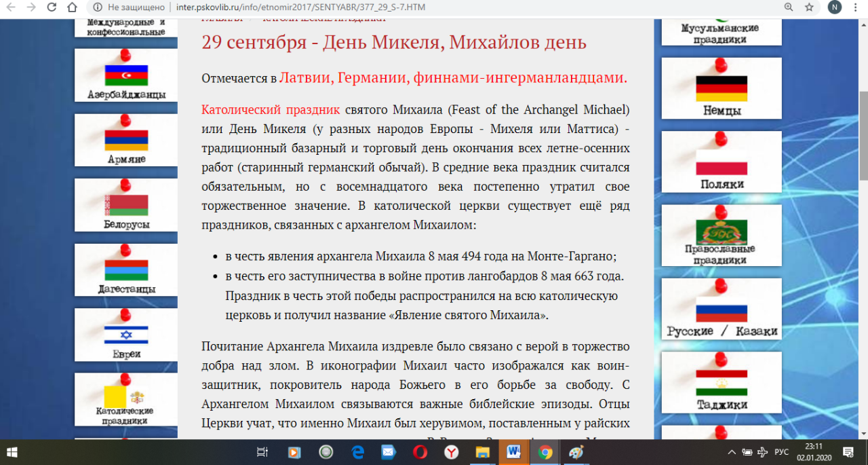Switch to Microsoft Word in taskbar
Viewport: 868px width, 465px height.
(x=513, y=452)
